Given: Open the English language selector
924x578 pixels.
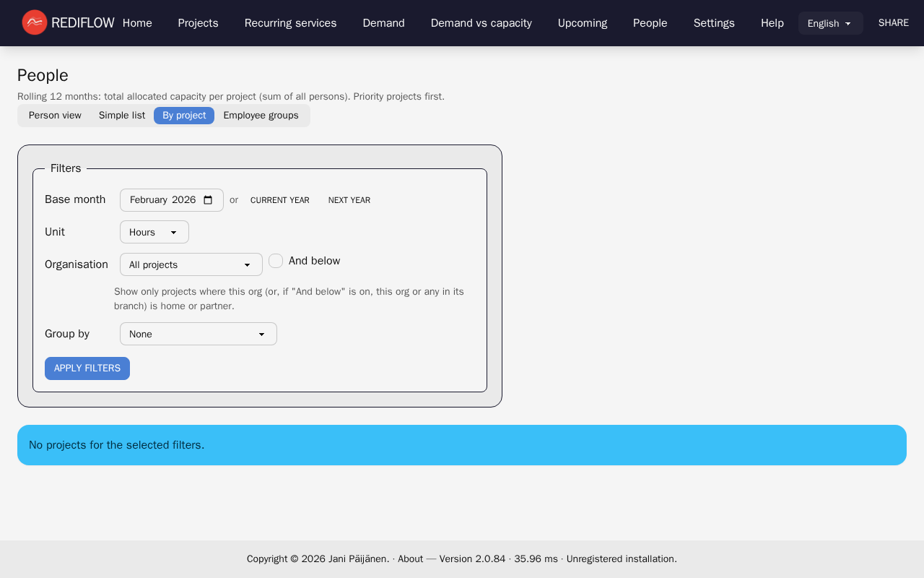Looking at the screenshot, I should pos(830,23).
